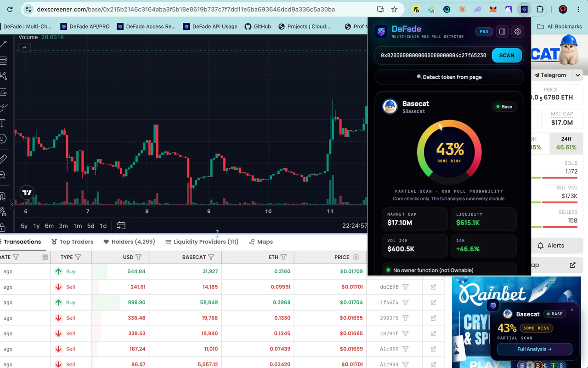Set chart range to 1y
588x368 pixels.
(x=36, y=226)
